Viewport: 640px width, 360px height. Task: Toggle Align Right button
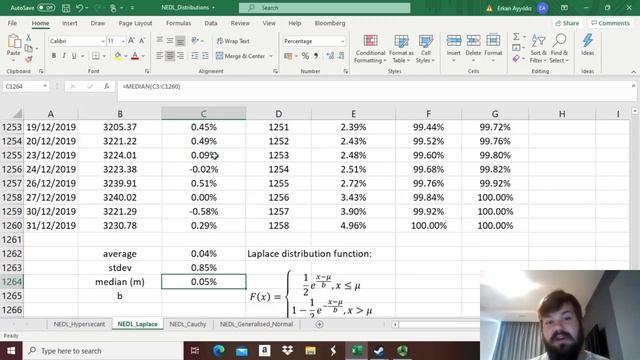[180, 56]
